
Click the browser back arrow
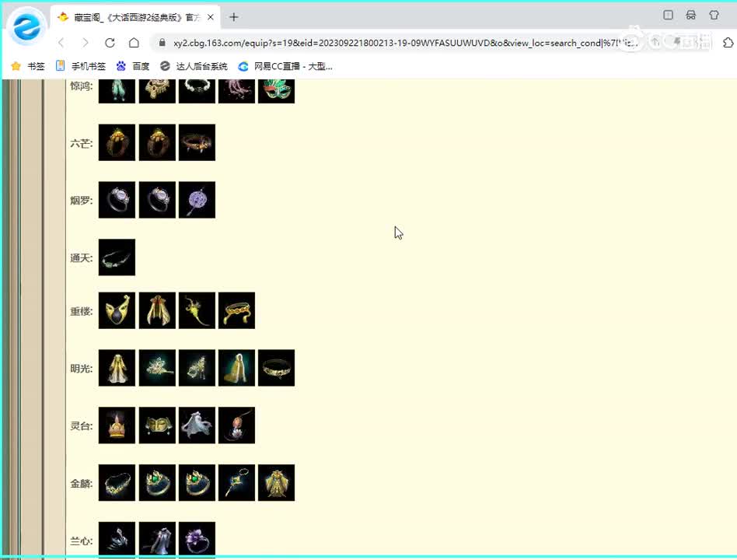pyautogui.click(x=61, y=43)
